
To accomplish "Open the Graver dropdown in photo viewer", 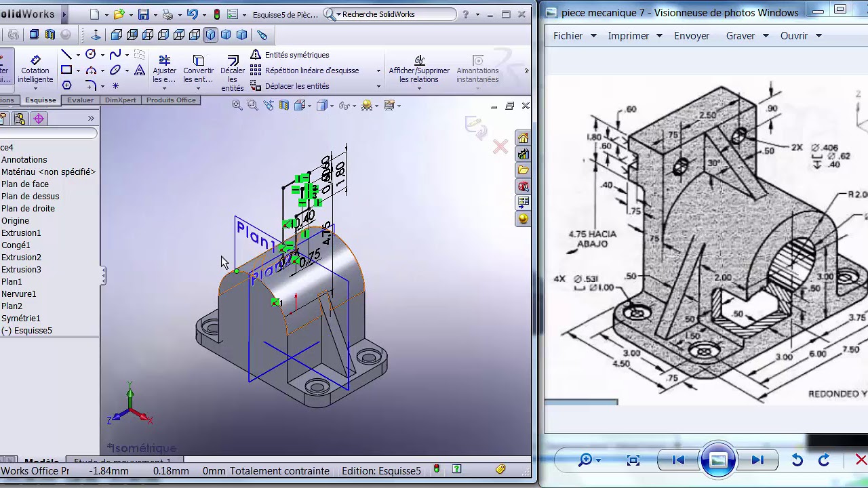I will click(x=747, y=36).
